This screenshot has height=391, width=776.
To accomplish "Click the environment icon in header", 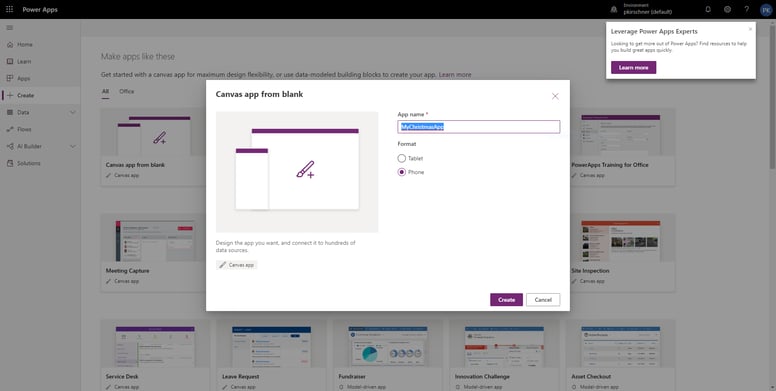I will coord(614,9).
